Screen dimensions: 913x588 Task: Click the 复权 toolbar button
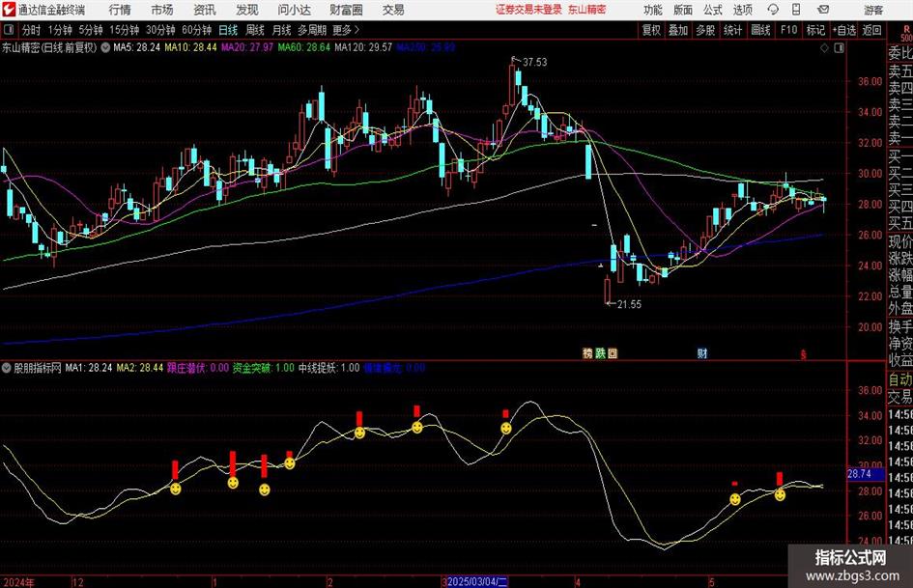point(651,30)
